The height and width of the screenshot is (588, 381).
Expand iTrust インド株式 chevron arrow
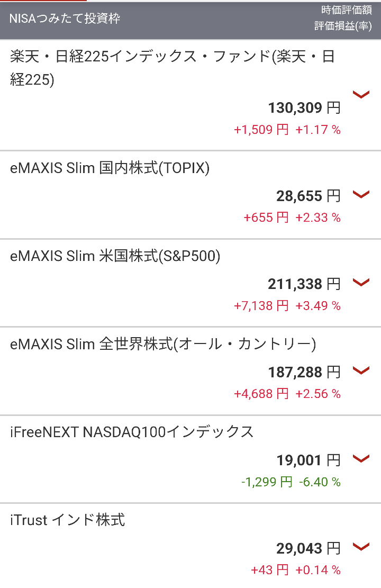point(360,547)
